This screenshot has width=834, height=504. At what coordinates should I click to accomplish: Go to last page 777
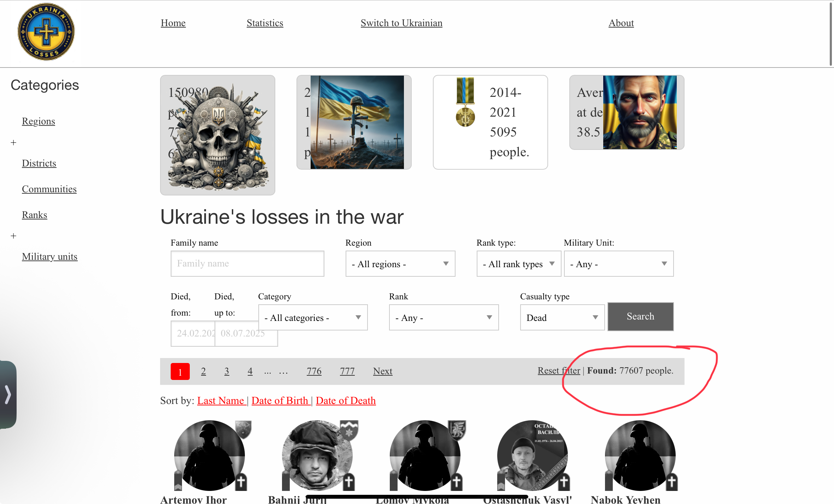347,371
